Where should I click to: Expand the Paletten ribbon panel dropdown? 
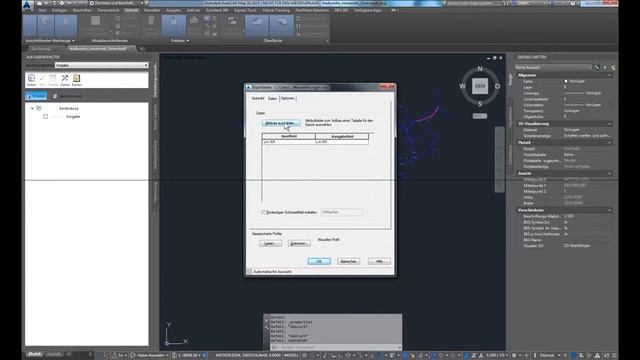click(x=180, y=41)
